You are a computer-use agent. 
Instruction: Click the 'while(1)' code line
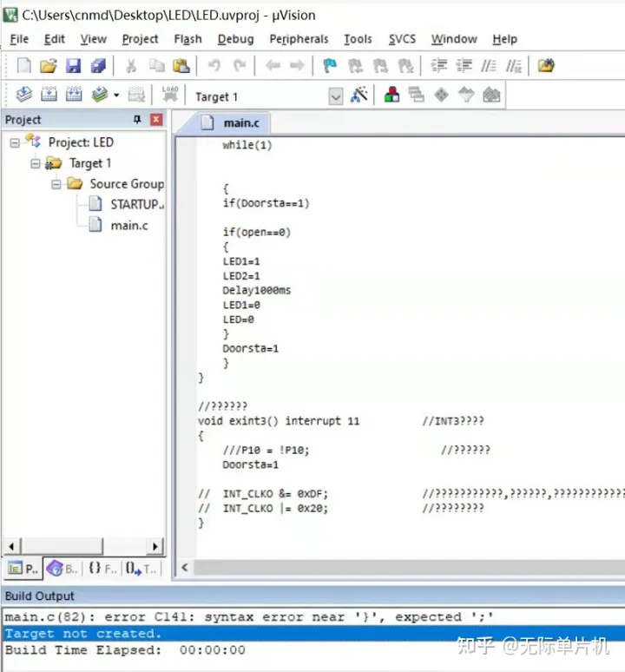tap(247, 145)
